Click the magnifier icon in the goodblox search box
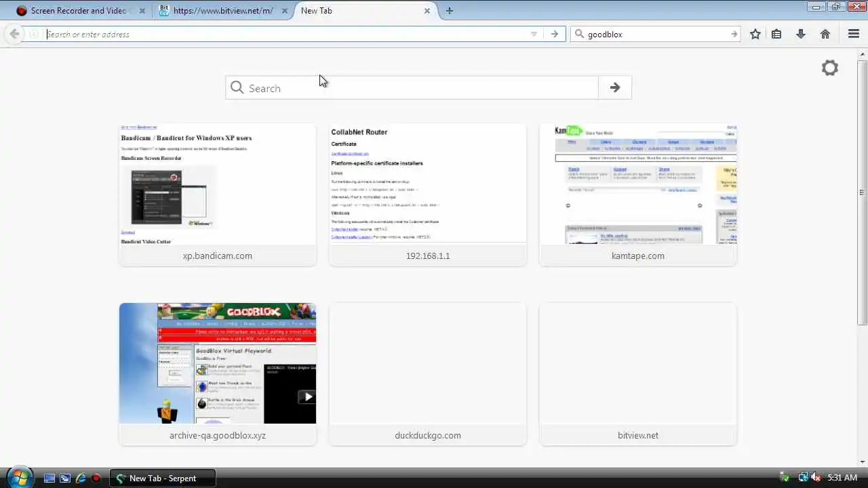 pyautogui.click(x=579, y=34)
